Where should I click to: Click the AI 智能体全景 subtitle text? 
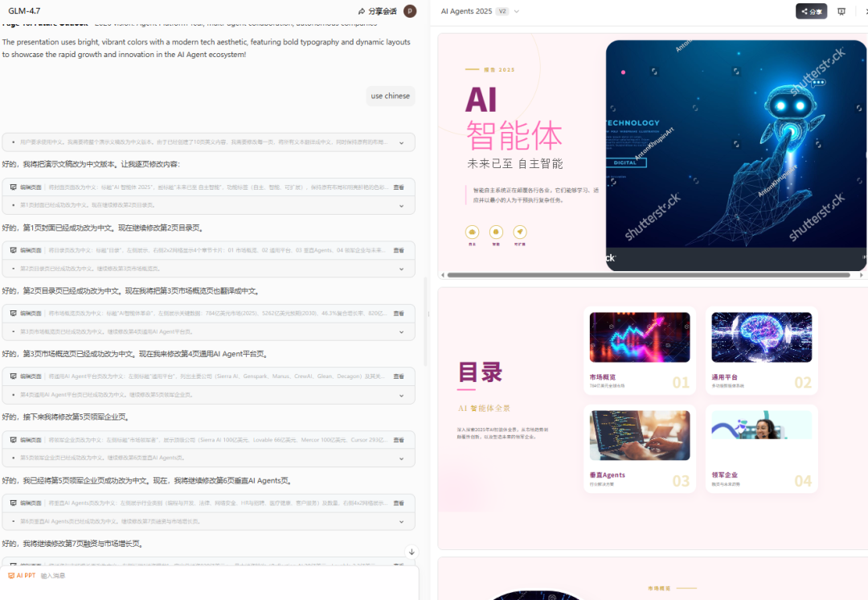pyautogui.click(x=485, y=409)
